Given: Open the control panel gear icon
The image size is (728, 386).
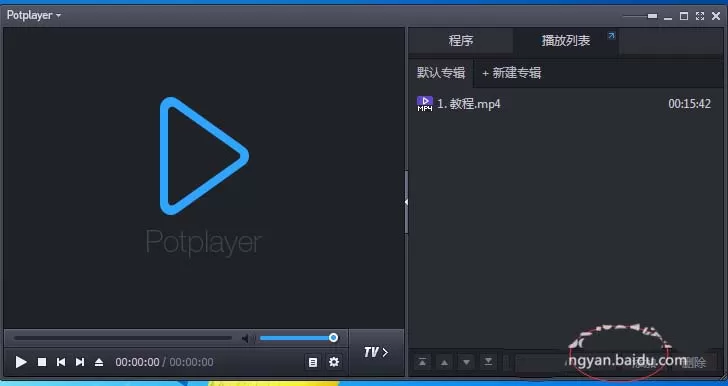Looking at the screenshot, I should 334,362.
